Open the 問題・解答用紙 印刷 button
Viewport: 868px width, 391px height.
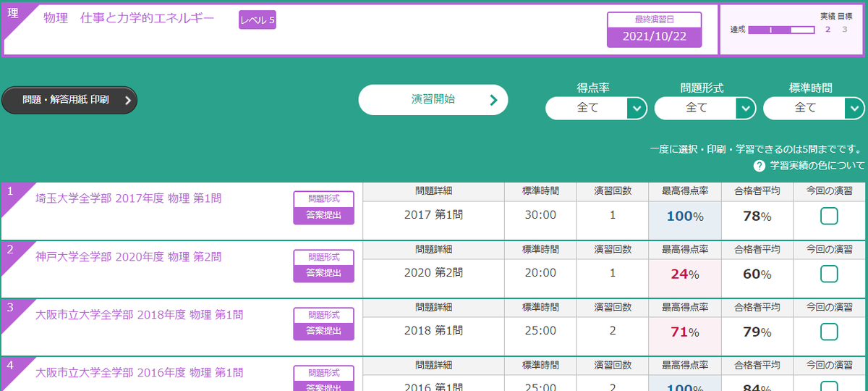pyautogui.click(x=69, y=101)
